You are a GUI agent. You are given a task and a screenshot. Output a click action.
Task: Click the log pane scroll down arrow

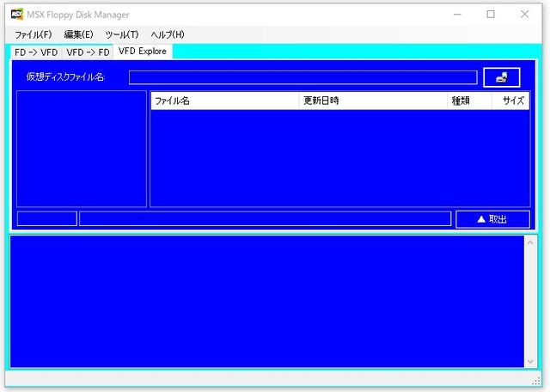[530, 361]
